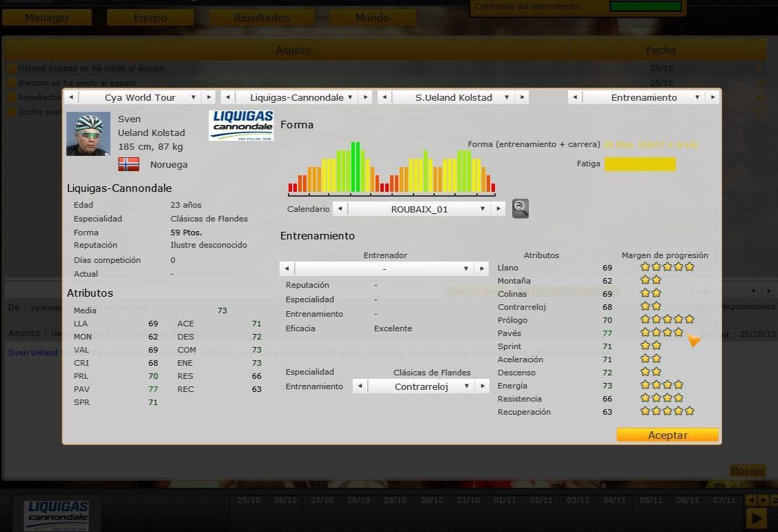778x532 pixels.
Task: Open the Liquigas-Cannondale team dropdown
Action: tap(296, 97)
